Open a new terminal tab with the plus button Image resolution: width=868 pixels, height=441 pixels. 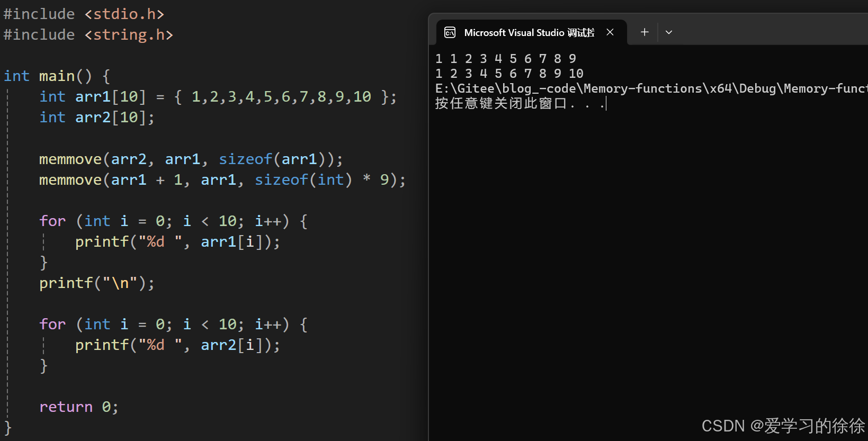coord(645,32)
